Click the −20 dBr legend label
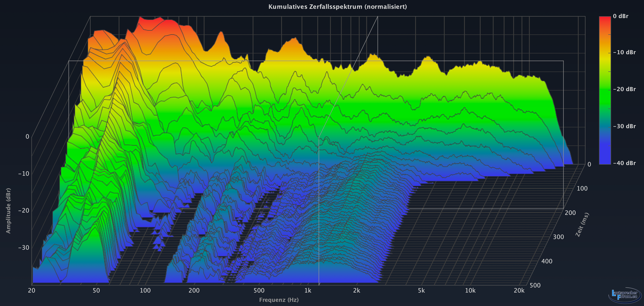Screen dimensions: 644x306 (624, 89)
